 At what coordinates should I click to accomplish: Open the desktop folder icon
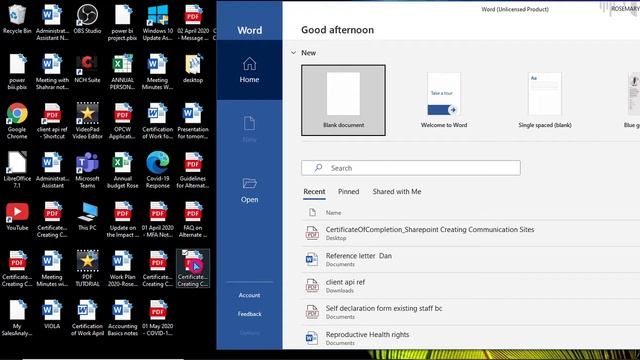[193, 68]
